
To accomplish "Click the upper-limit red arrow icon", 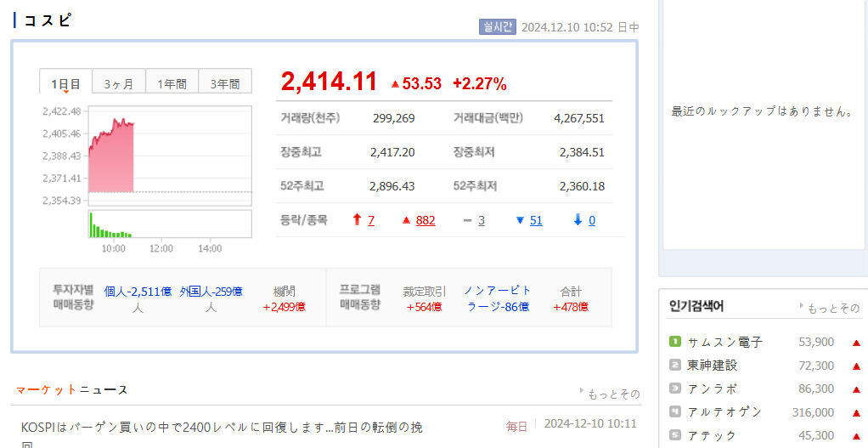I will (x=358, y=220).
